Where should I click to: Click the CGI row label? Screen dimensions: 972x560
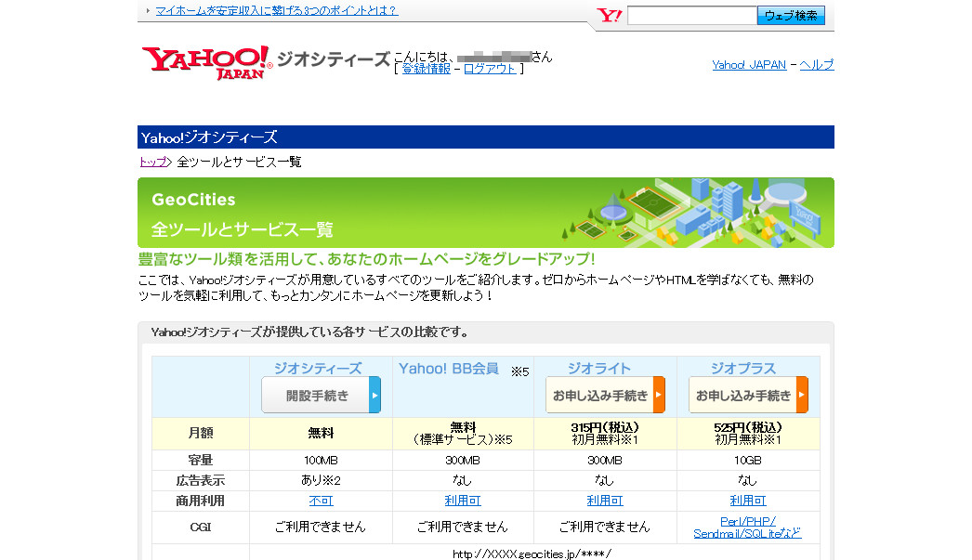coord(201,527)
